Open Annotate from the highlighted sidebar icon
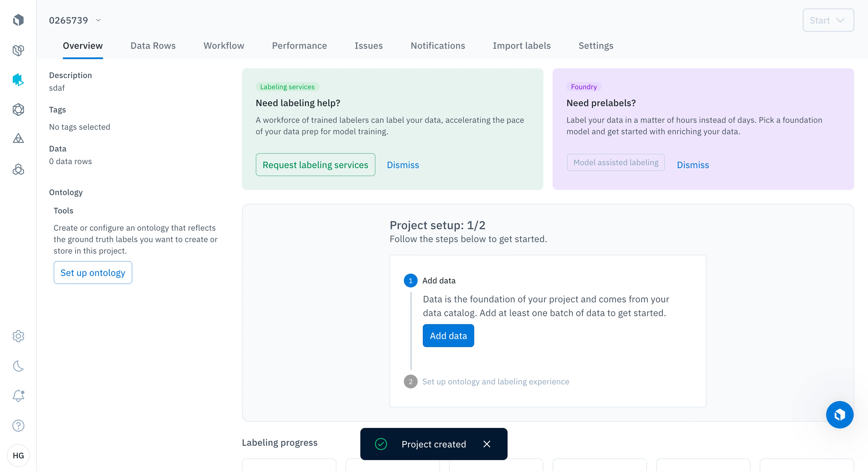 coord(18,80)
